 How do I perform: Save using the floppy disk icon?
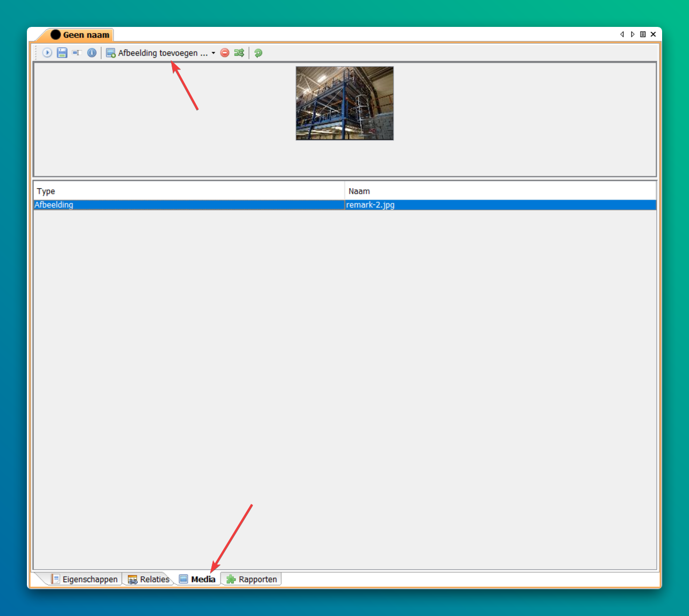coord(62,53)
